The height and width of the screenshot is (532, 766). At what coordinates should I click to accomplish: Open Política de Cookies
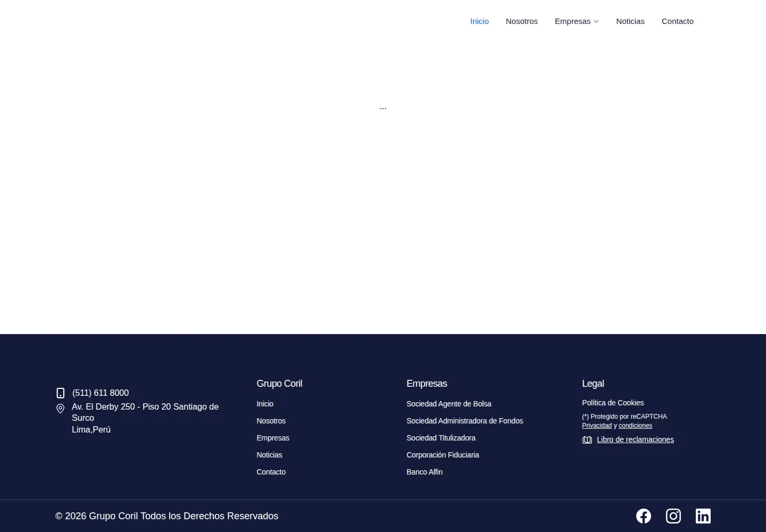(x=613, y=403)
